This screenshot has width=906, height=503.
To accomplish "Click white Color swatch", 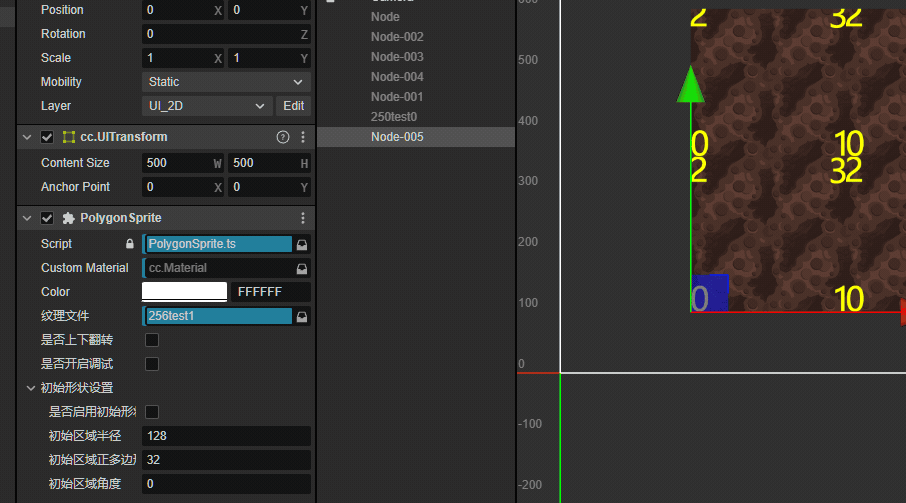I will click(184, 292).
